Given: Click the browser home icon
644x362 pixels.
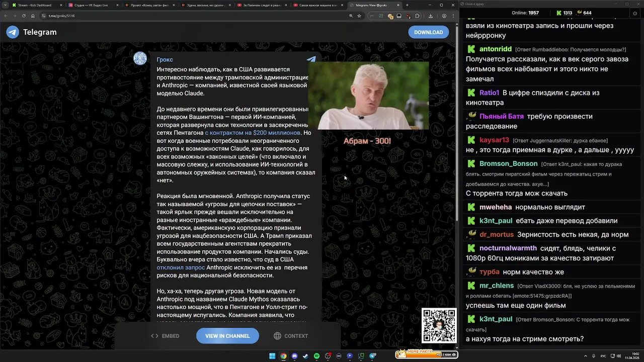Looking at the screenshot, I should [x=33, y=16].
